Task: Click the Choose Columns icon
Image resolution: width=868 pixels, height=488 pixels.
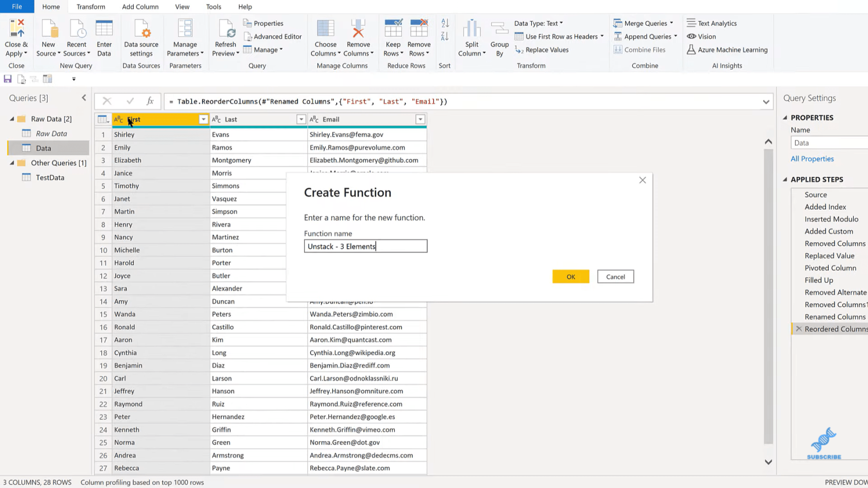Action: [326, 28]
